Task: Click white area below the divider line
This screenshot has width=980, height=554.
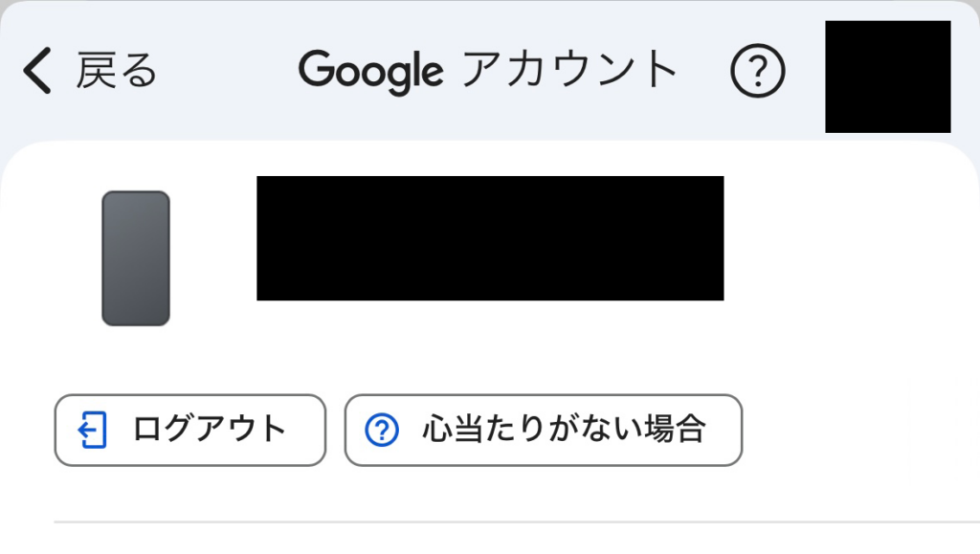Action: 517,540
